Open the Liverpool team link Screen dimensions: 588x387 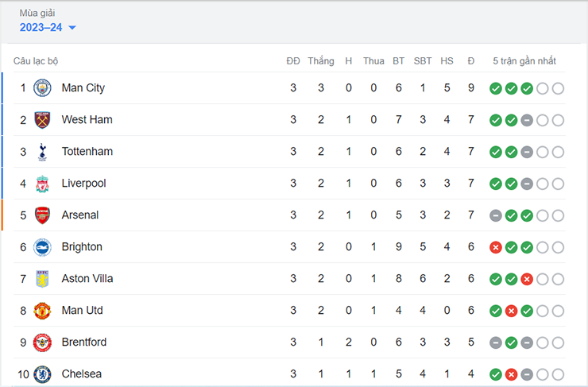pos(83,184)
